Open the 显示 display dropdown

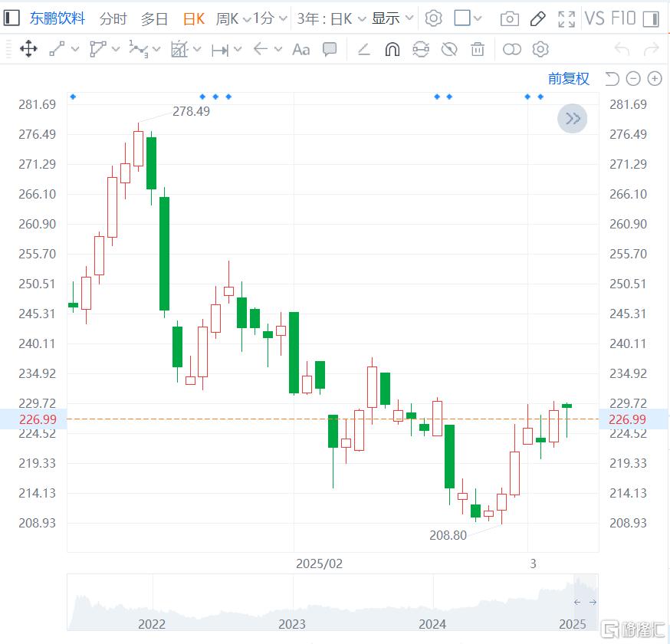click(x=392, y=18)
